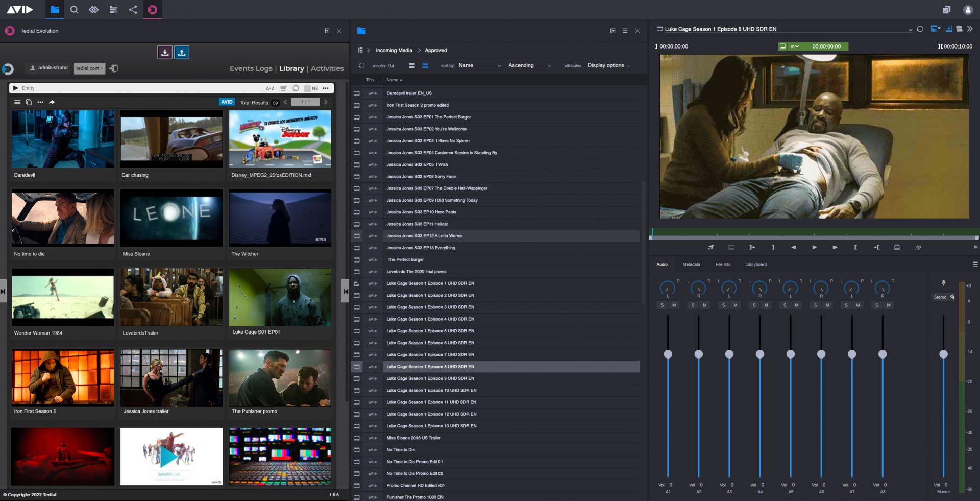The width and height of the screenshot is (980, 501).
Task: Mute audio channel A1
Action: [x=674, y=305]
